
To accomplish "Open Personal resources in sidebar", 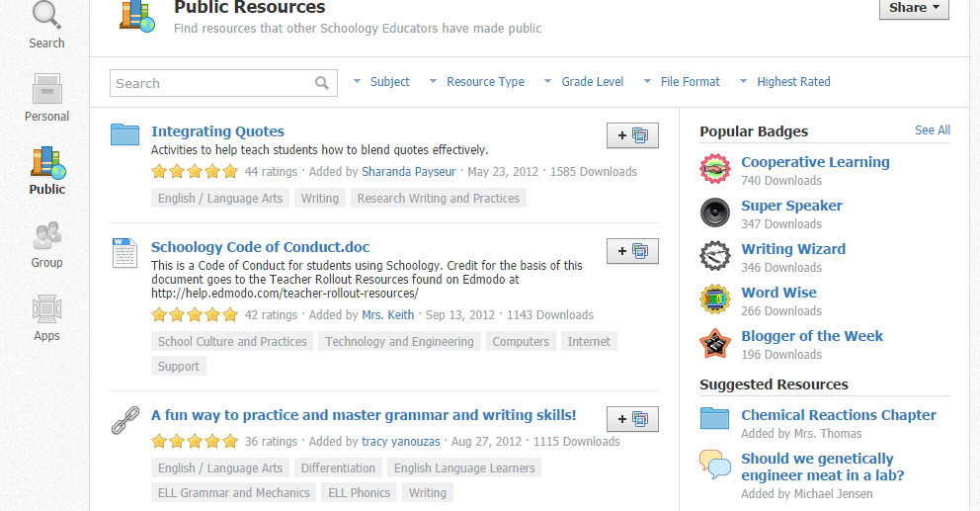I will point(46,89).
